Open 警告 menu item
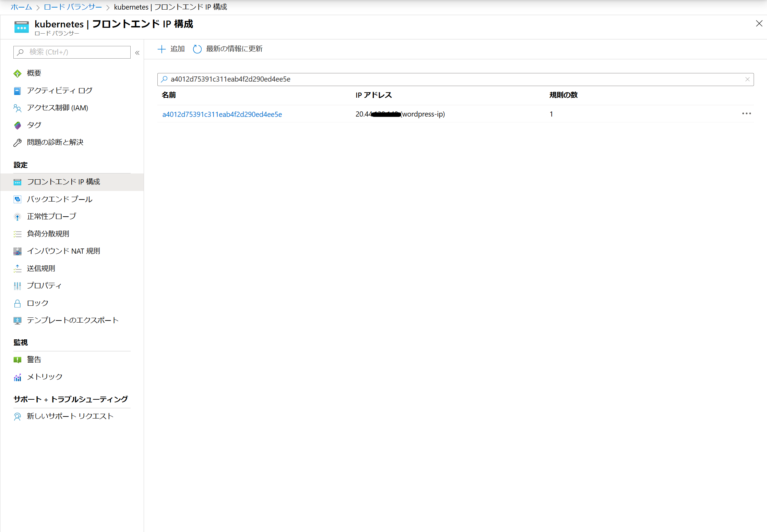The image size is (767, 532). tap(72, 360)
